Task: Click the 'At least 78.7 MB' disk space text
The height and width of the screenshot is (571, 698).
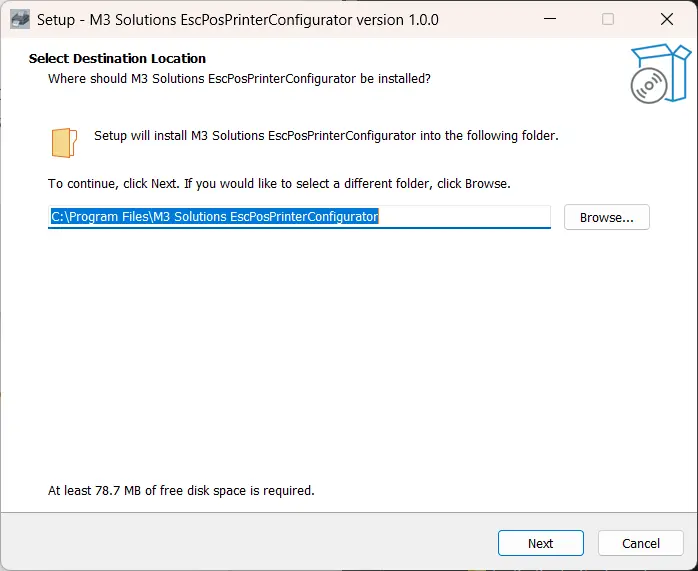Action: coord(181,490)
